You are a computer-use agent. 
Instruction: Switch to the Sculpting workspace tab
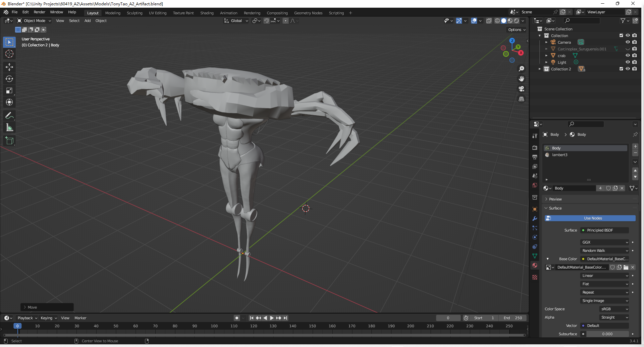134,13
